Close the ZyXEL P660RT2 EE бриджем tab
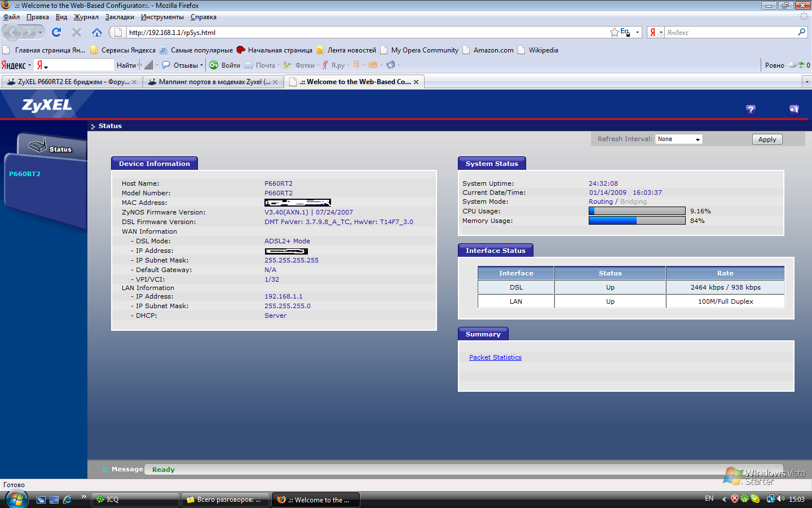This screenshot has height=508, width=812. 134,82
